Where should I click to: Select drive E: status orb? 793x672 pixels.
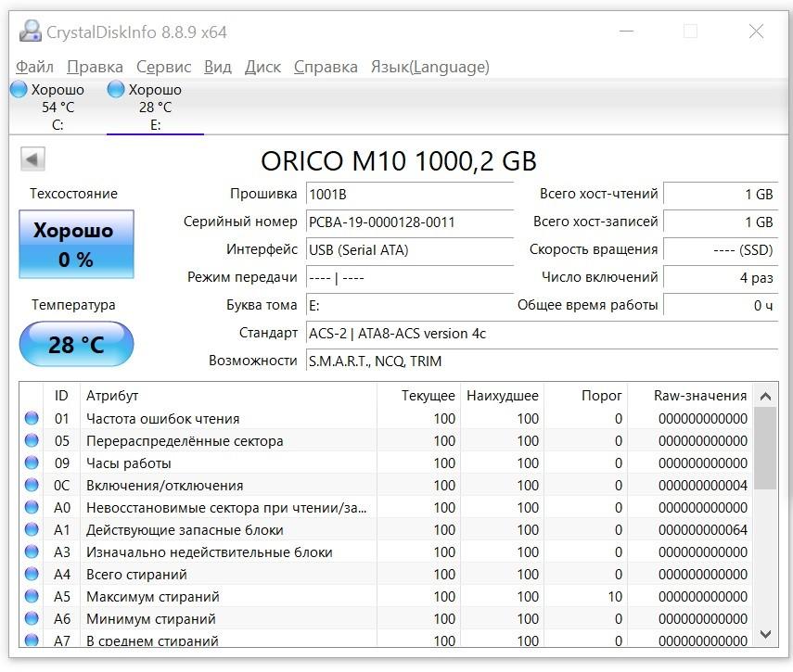coord(116,90)
